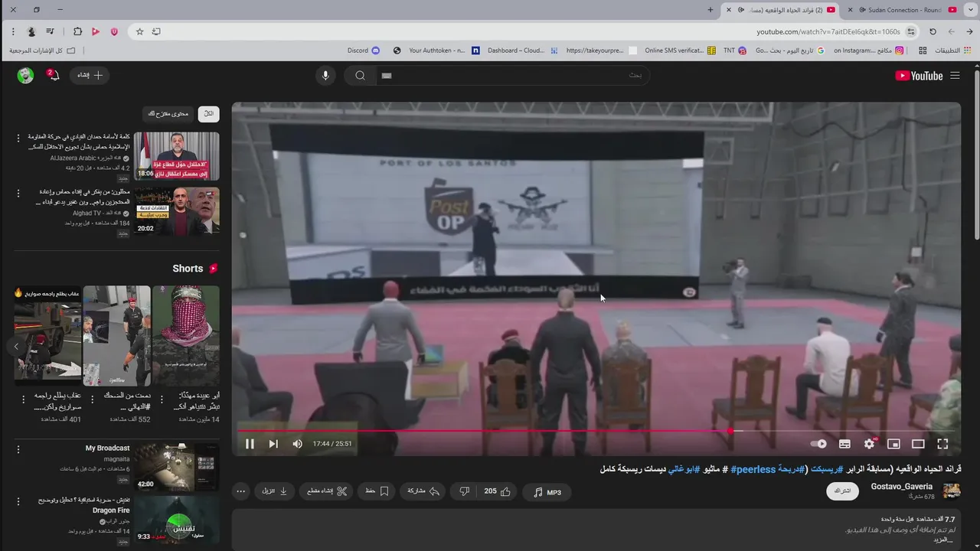Click the Gostavo_Gaveria channel avatar
980x551 pixels.
point(952,491)
